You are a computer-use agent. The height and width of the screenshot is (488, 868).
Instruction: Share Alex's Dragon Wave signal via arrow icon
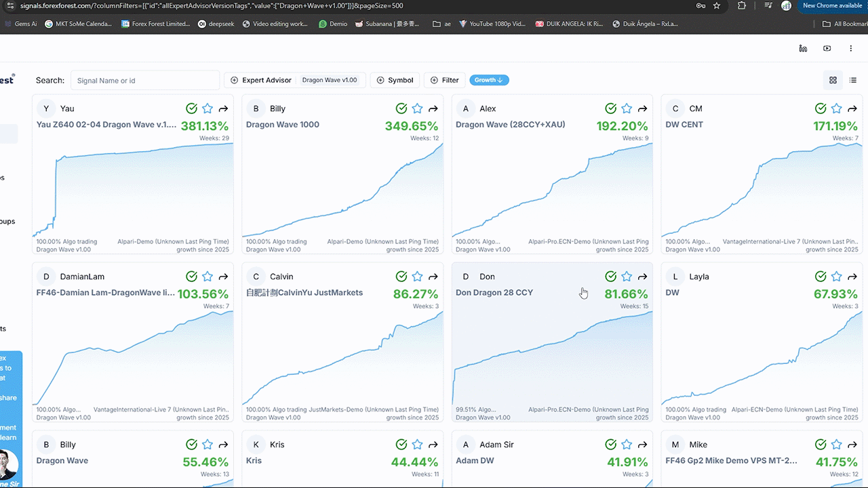tap(642, 108)
